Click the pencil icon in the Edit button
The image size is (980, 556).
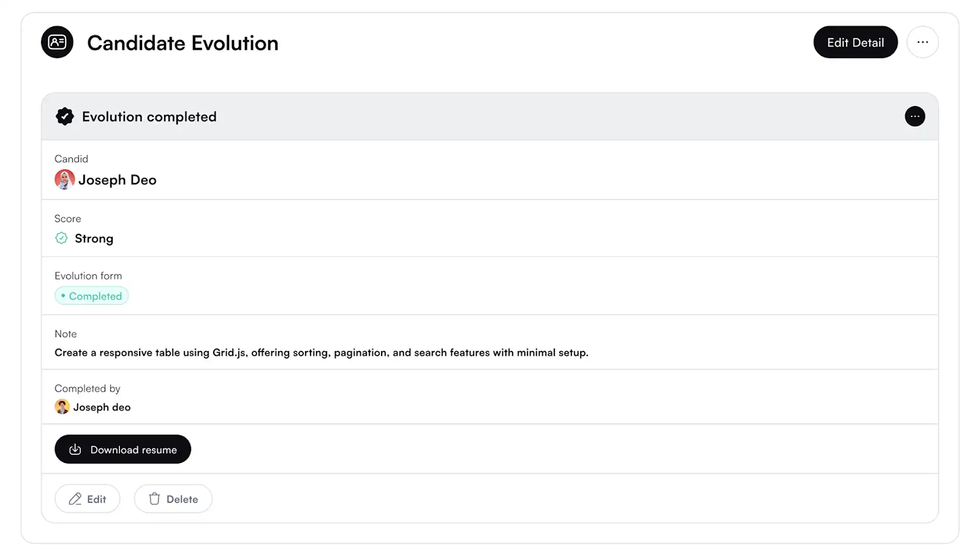(x=75, y=499)
